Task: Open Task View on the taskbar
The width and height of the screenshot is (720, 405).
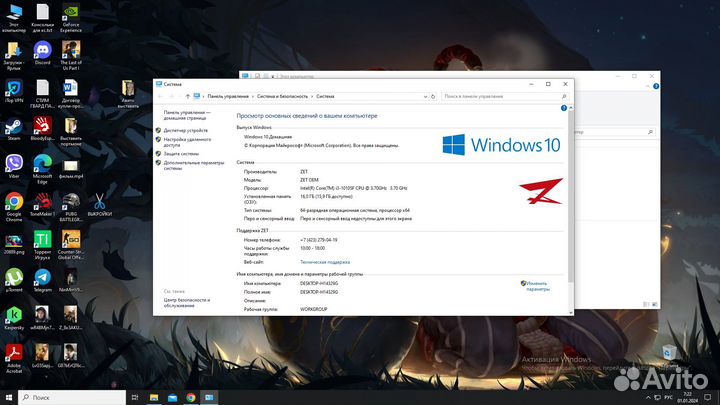Action: tap(135, 397)
